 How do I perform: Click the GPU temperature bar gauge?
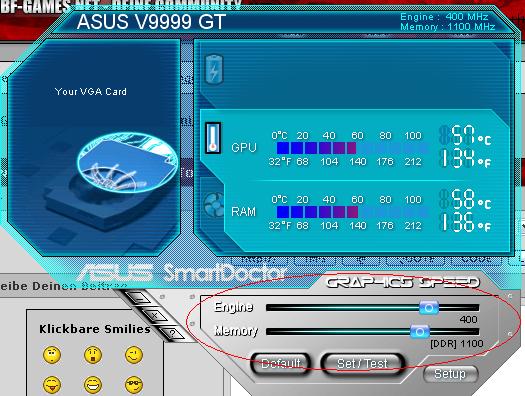click(352, 148)
